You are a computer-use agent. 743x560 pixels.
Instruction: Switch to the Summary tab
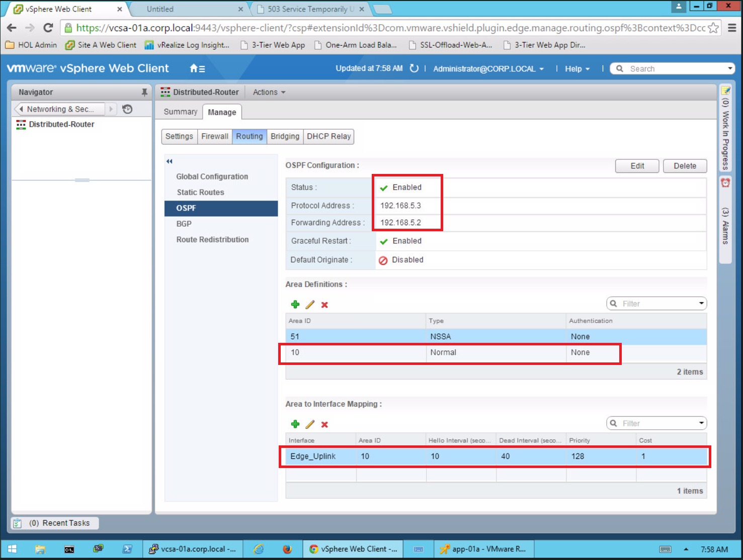181,112
